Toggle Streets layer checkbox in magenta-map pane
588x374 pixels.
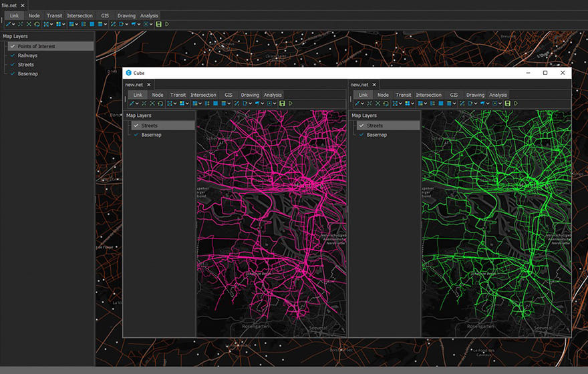(136, 126)
